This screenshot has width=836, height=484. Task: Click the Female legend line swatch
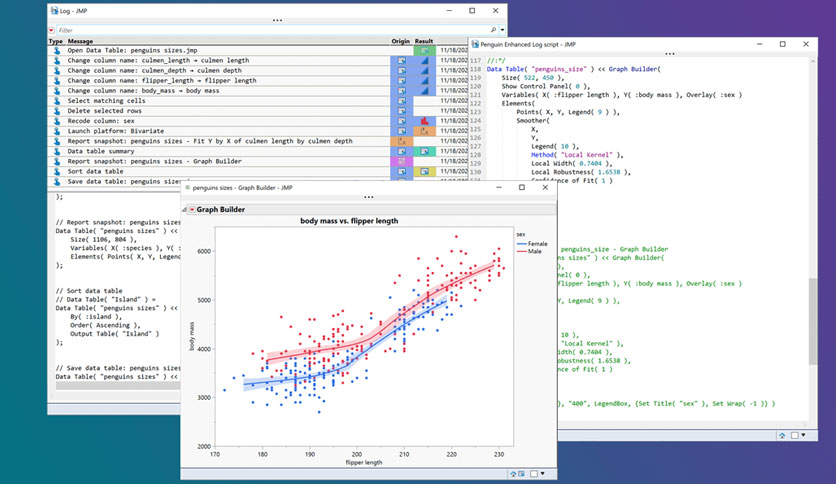(521, 244)
